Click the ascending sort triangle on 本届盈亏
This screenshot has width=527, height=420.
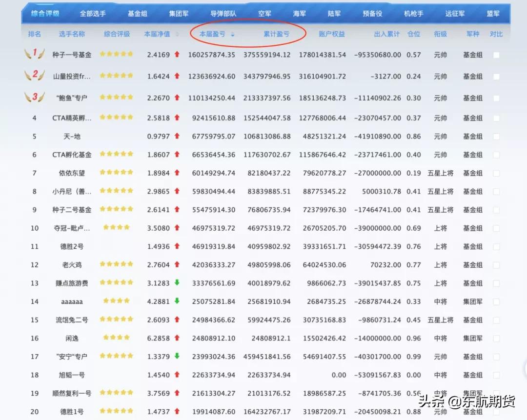coord(233,33)
